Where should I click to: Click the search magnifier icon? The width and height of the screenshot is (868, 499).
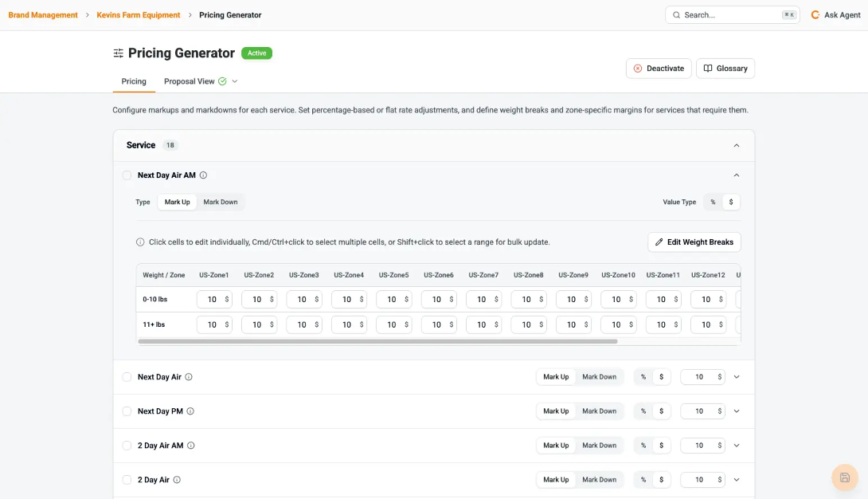coord(677,15)
